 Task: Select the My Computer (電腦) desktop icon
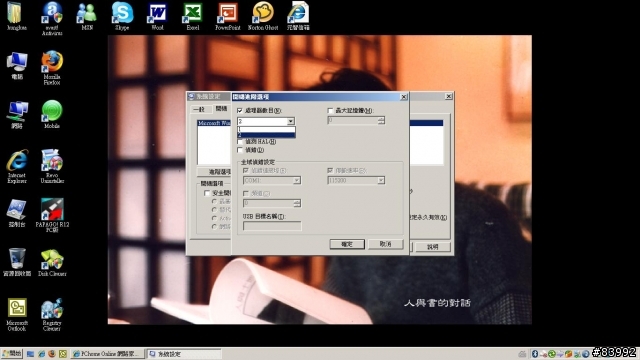click(17, 65)
